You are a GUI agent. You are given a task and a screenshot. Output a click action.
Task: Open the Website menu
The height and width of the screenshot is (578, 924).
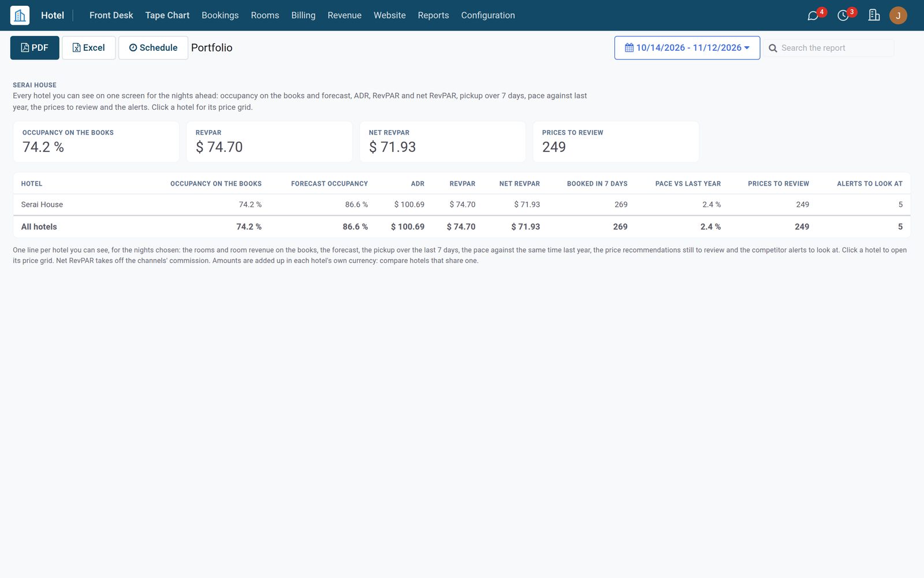pyautogui.click(x=390, y=15)
